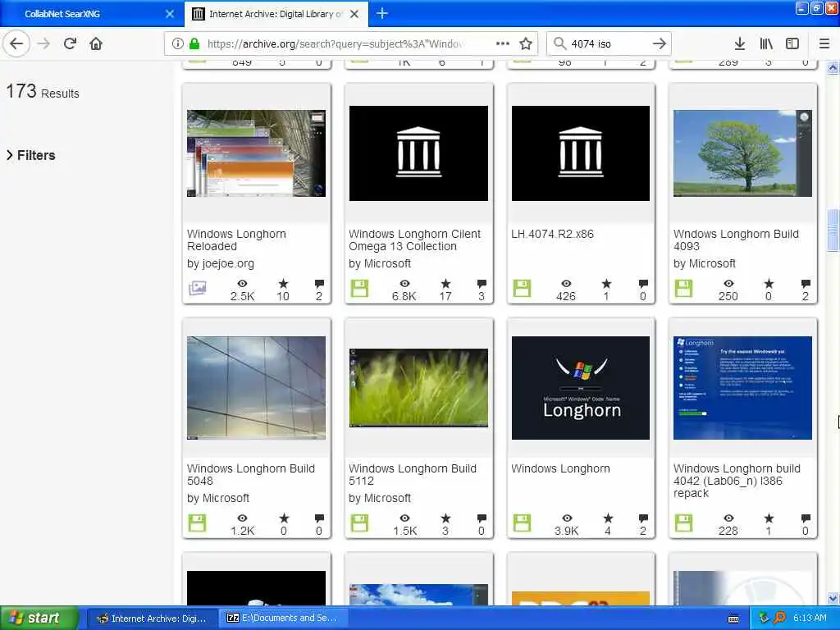Viewport: 840px width, 630px height.
Task: Click the floppy icon on Build 5112 card
Action: (359, 523)
